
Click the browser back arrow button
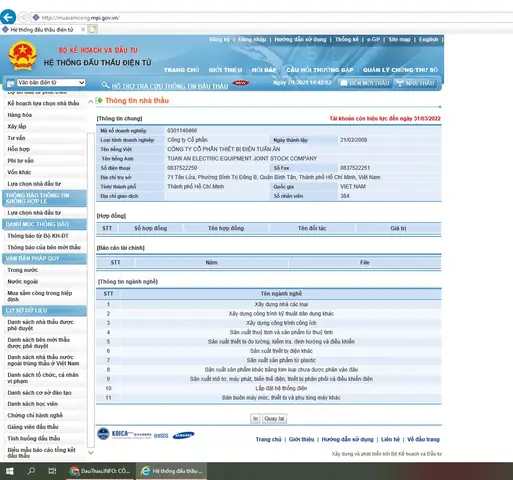pos(8,17)
